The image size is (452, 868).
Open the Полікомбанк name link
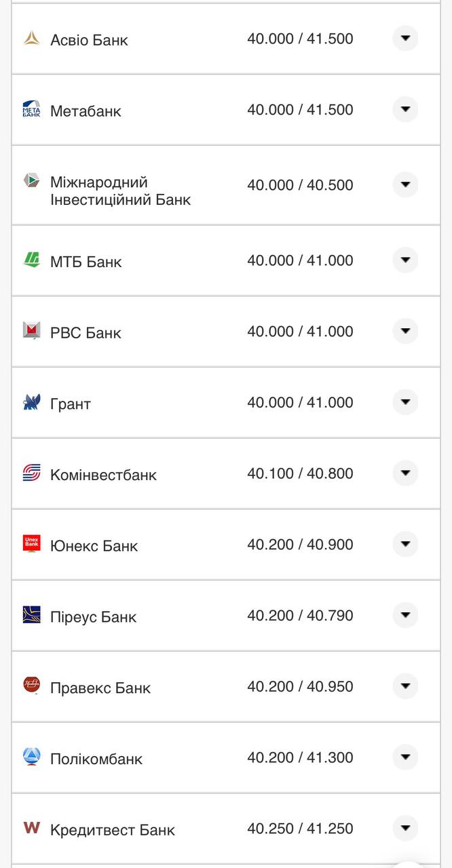tap(96, 759)
